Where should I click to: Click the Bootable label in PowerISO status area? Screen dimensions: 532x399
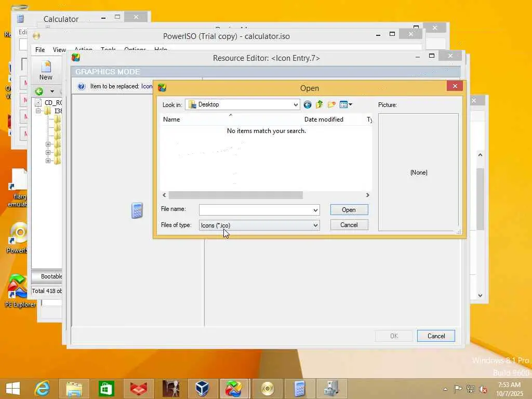coord(51,276)
